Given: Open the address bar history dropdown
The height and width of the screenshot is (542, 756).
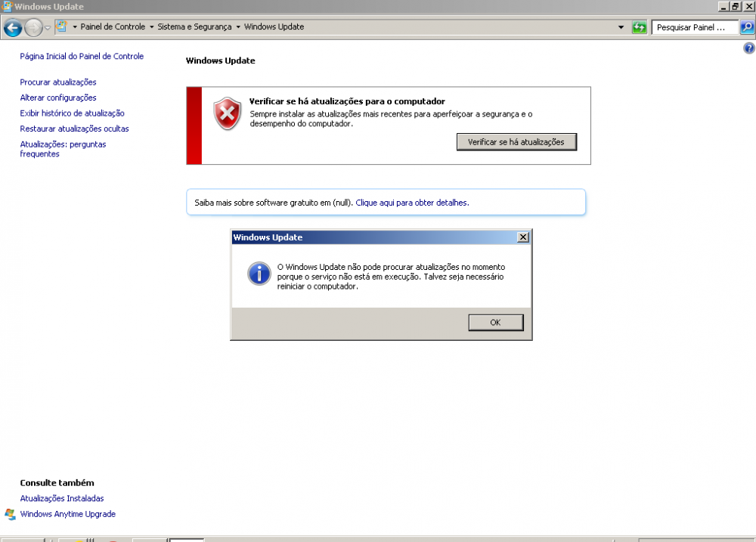Looking at the screenshot, I should 621,27.
